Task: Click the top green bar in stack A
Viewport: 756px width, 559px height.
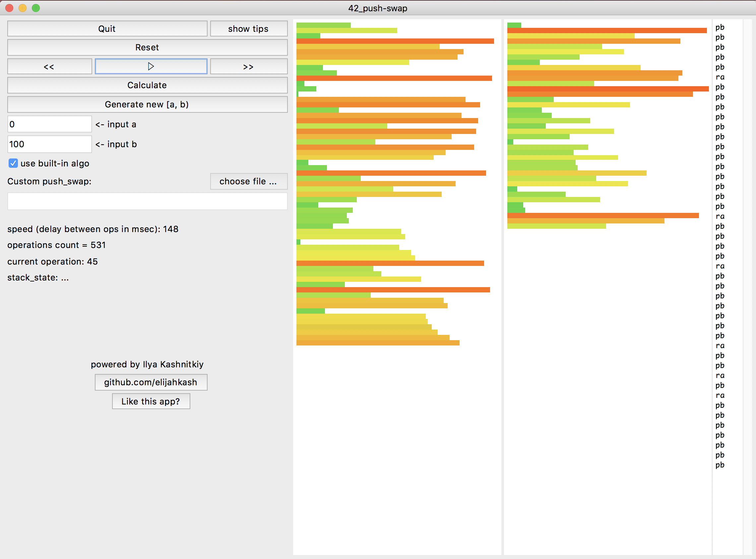Action: pos(323,25)
